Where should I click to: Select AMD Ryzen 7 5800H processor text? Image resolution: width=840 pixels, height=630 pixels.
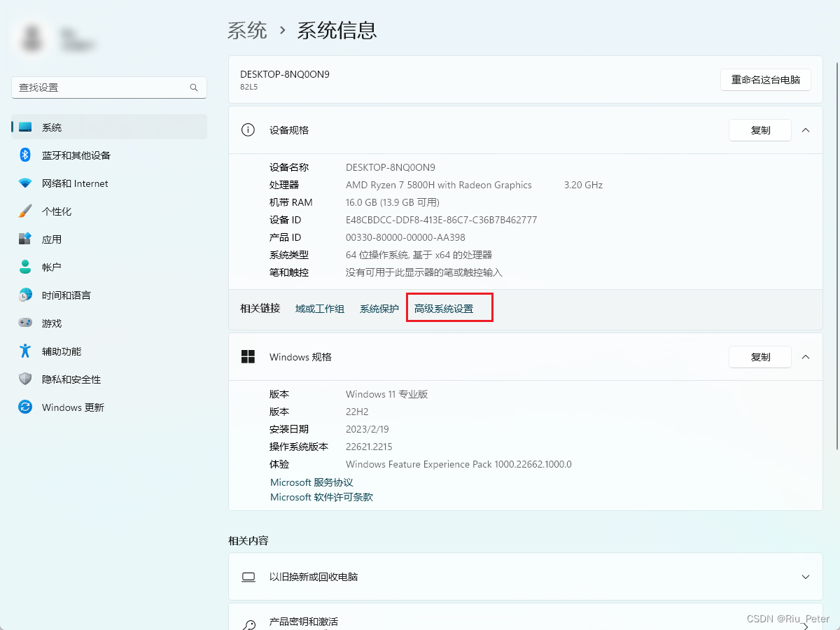[439, 185]
